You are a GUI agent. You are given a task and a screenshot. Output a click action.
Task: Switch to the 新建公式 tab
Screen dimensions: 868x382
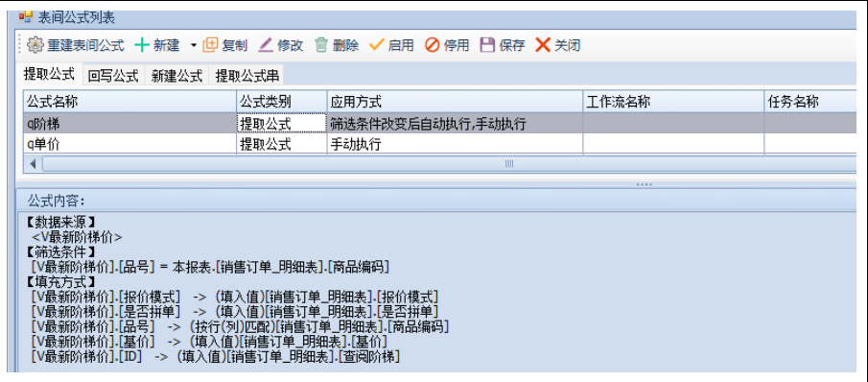[176, 75]
